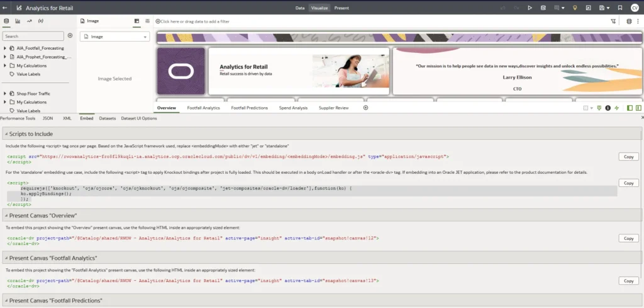Select the (x) parameters pane icon
Screen dimensions: 644x308
click(x=41, y=21)
